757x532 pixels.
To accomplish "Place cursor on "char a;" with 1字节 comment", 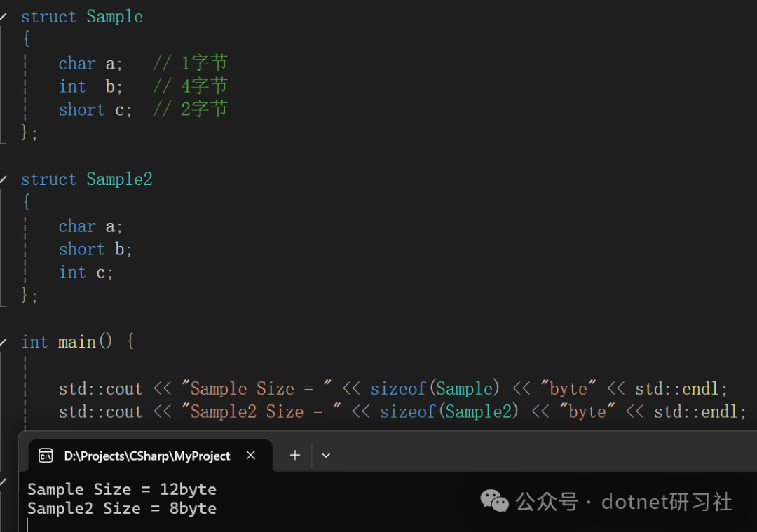I will pos(90,64).
